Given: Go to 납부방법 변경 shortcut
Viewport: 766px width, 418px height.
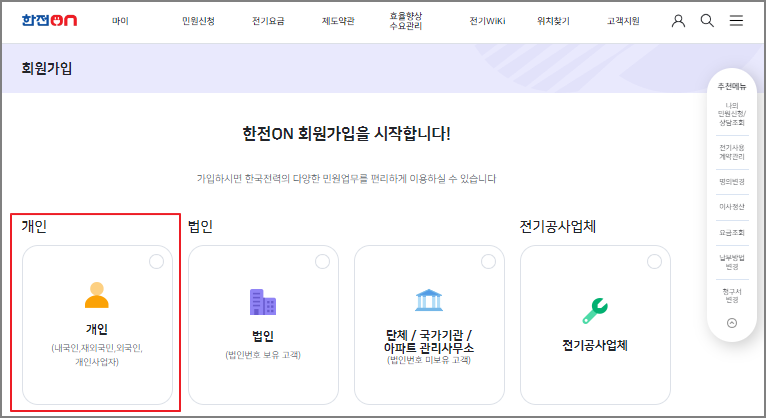Looking at the screenshot, I should click(x=732, y=262).
